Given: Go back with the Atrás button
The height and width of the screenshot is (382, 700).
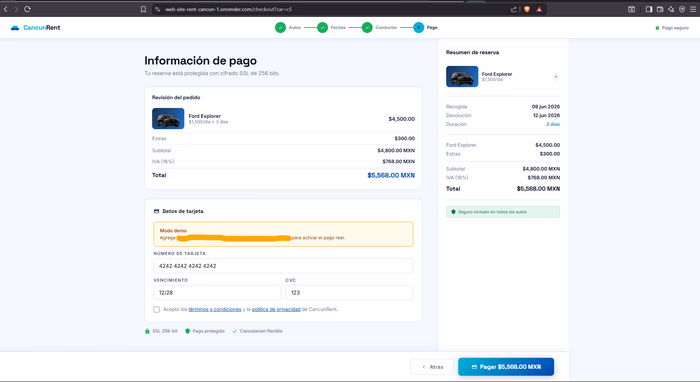Looking at the screenshot, I should tap(432, 367).
